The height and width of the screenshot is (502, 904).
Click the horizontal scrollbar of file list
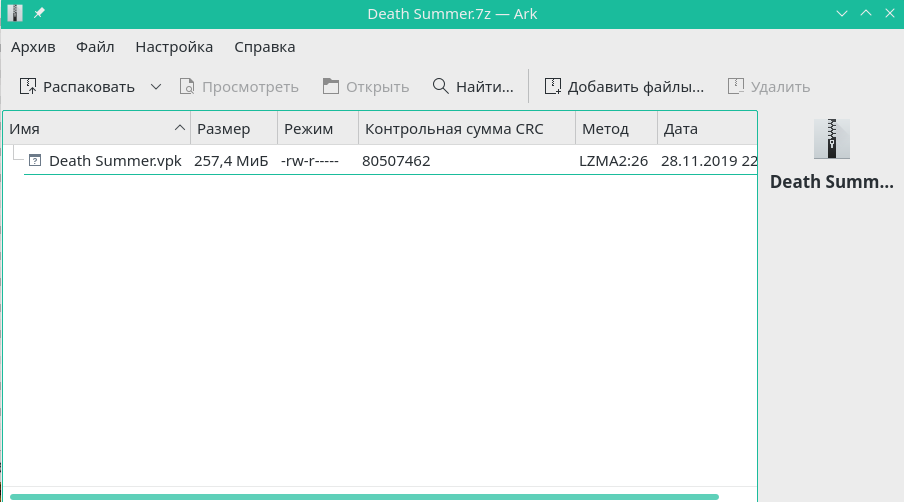point(364,497)
